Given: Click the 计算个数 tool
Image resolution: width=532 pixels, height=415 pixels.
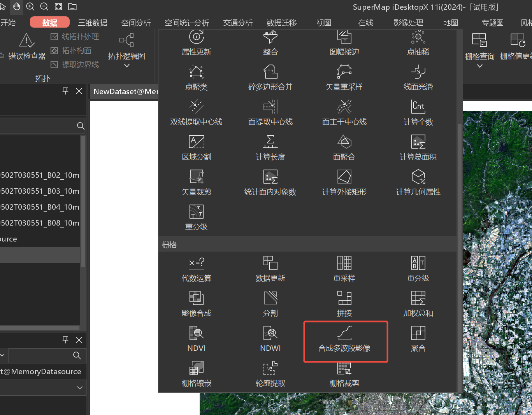Looking at the screenshot, I should (418, 113).
